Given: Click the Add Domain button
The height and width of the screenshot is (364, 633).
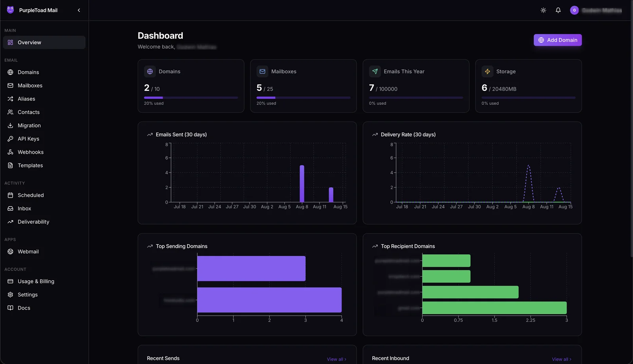Looking at the screenshot, I should [557, 40].
